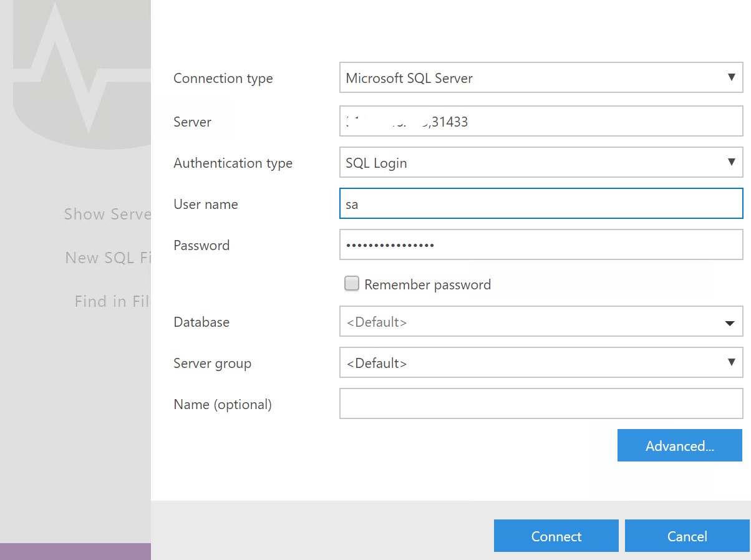Click the Find in Files background link

click(112, 302)
